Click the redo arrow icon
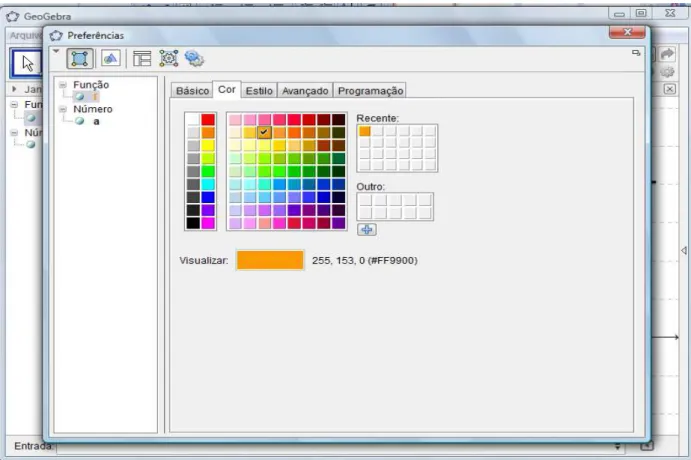This screenshot has height=460, width=691. (x=668, y=54)
